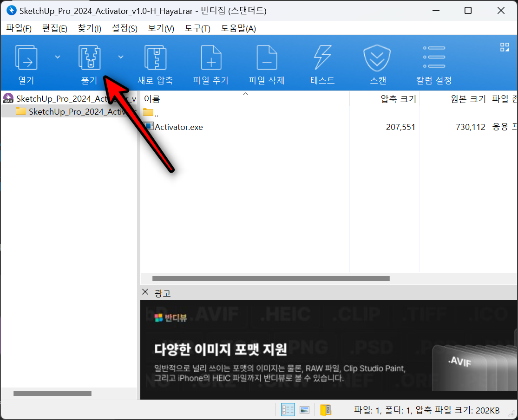Image resolution: width=518 pixels, height=420 pixels.
Task: Select the parent folder '..' entry
Action: [x=151, y=113]
